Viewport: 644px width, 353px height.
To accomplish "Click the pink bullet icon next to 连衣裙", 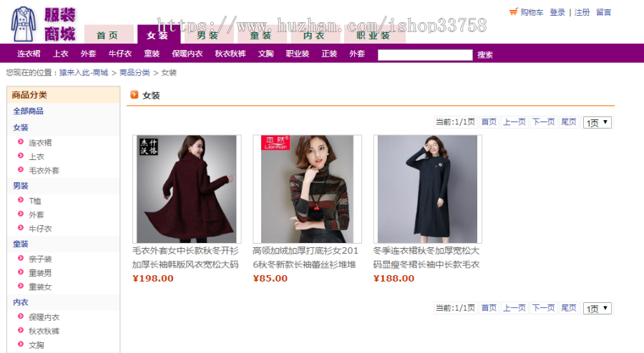I will click(21, 142).
